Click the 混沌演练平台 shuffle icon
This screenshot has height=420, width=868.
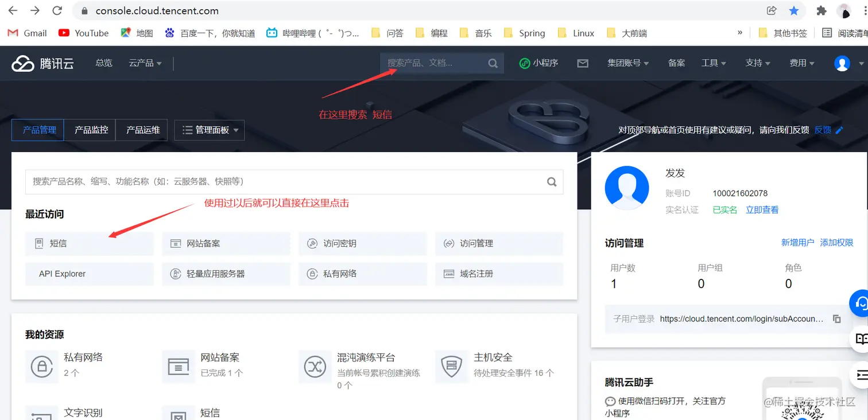[315, 366]
